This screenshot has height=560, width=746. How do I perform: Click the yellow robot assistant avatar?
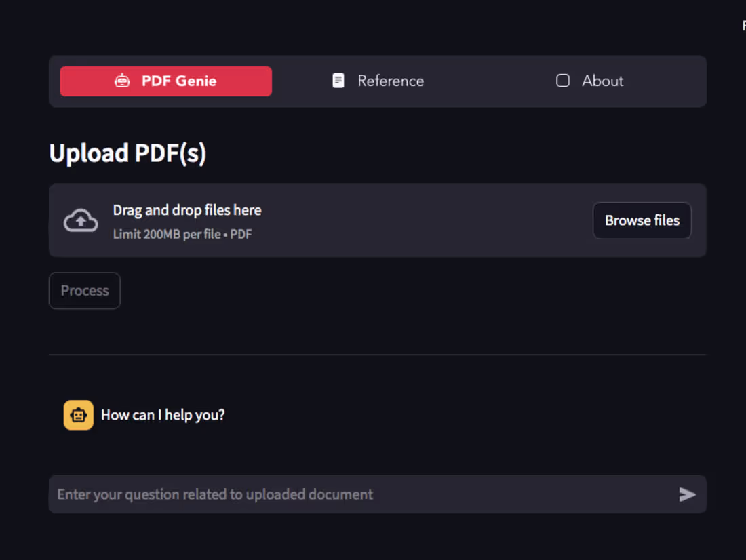pyautogui.click(x=78, y=414)
